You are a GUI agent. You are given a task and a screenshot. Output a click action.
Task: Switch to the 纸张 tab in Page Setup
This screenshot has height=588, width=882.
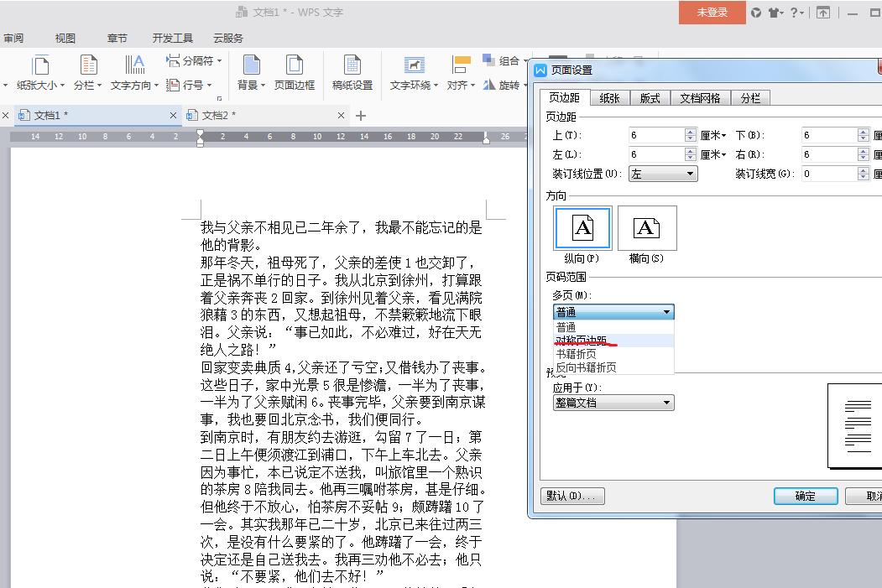(x=609, y=96)
